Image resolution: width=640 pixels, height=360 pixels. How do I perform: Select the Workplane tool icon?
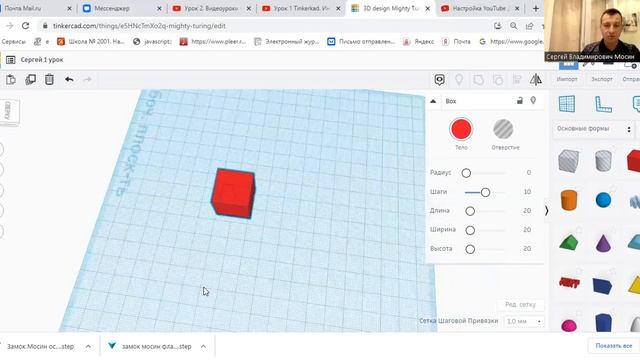pos(567,104)
